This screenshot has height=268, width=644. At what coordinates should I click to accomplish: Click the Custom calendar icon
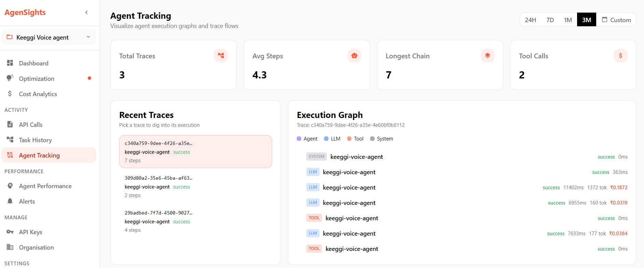604,19
